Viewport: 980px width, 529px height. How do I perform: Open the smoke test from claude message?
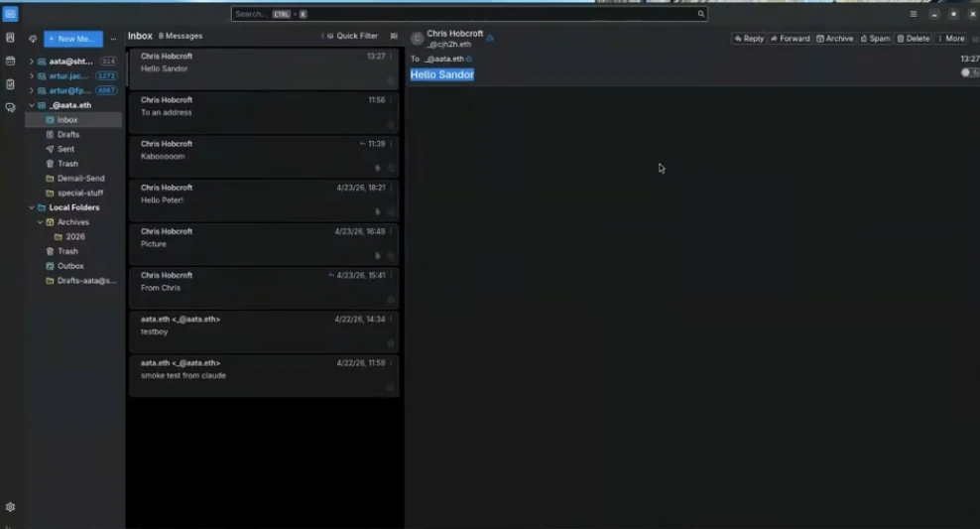(x=264, y=375)
